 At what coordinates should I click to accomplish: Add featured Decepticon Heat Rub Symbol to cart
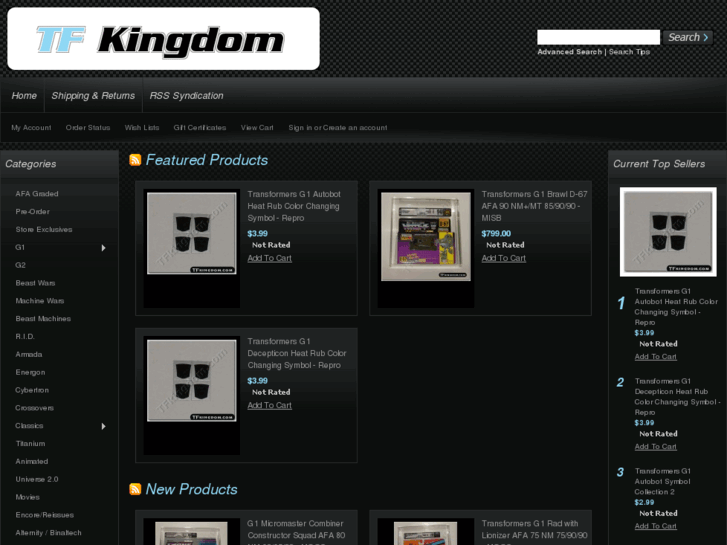tap(269, 405)
